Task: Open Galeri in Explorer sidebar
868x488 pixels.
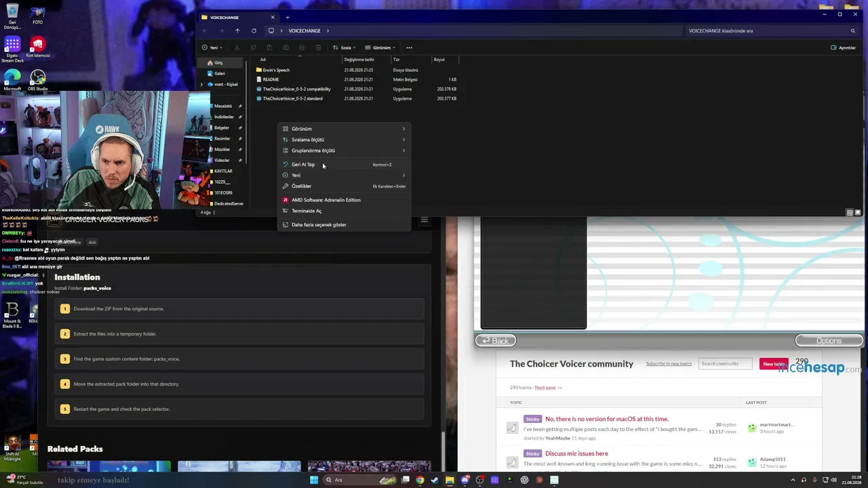Action: point(219,73)
